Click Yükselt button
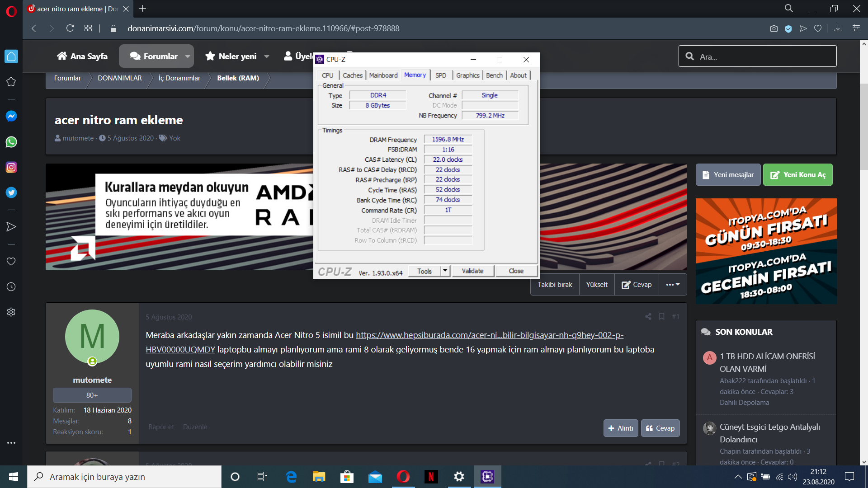The width and height of the screenshot is (868, 488). click(x=597, y=285)
